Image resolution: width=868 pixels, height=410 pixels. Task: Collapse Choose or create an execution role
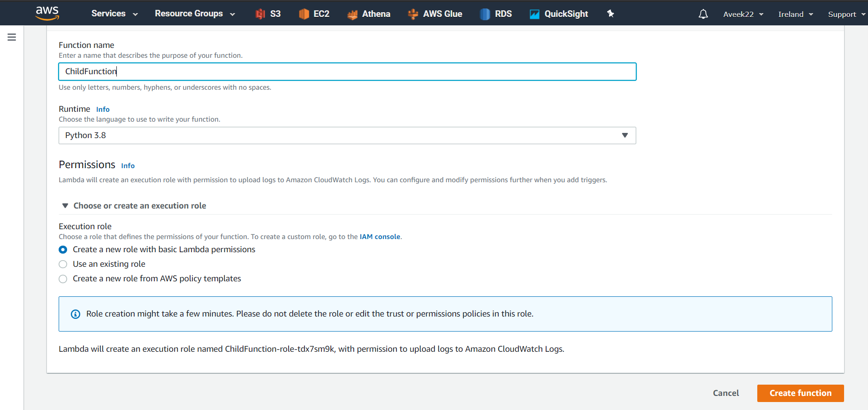tap(65, 206)
